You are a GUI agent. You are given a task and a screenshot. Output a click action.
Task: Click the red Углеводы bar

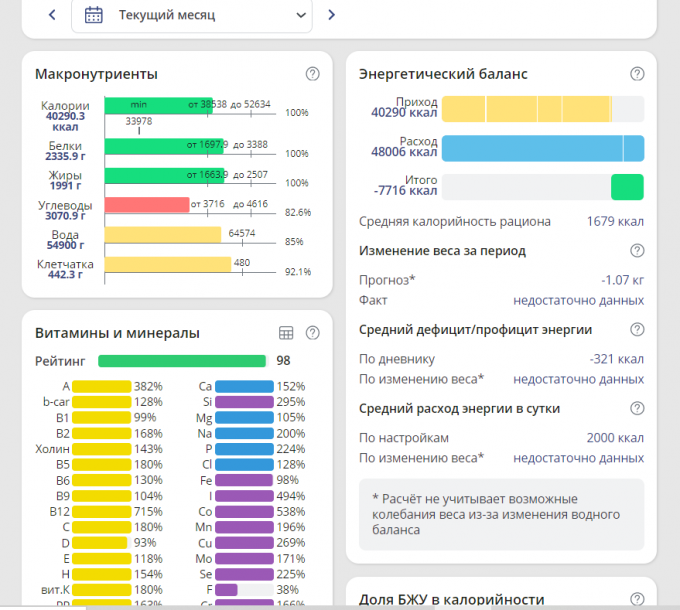pos(147,205)
